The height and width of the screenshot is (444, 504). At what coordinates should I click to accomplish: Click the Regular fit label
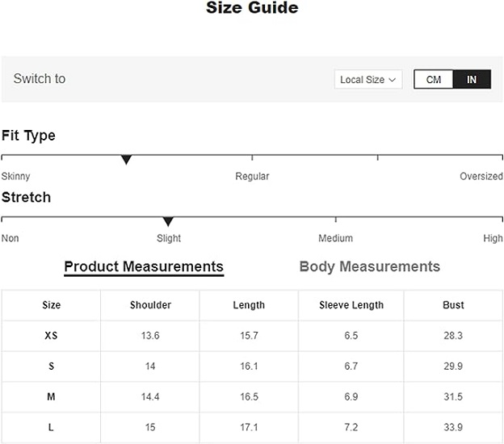pos(252,176)
